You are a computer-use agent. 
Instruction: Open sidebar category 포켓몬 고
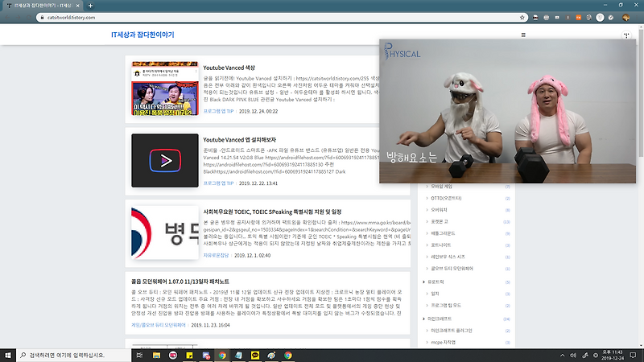[x=440, y=222]
